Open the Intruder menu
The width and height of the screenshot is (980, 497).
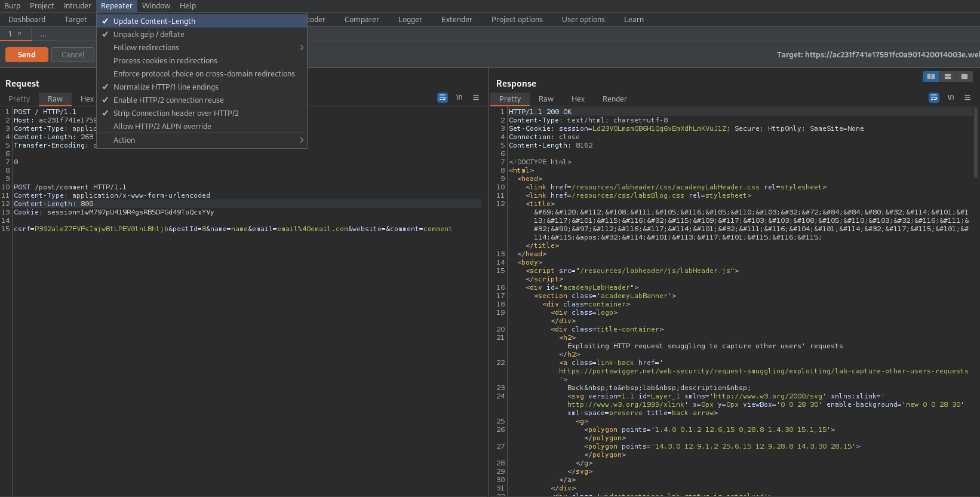(x=78, y=5)
